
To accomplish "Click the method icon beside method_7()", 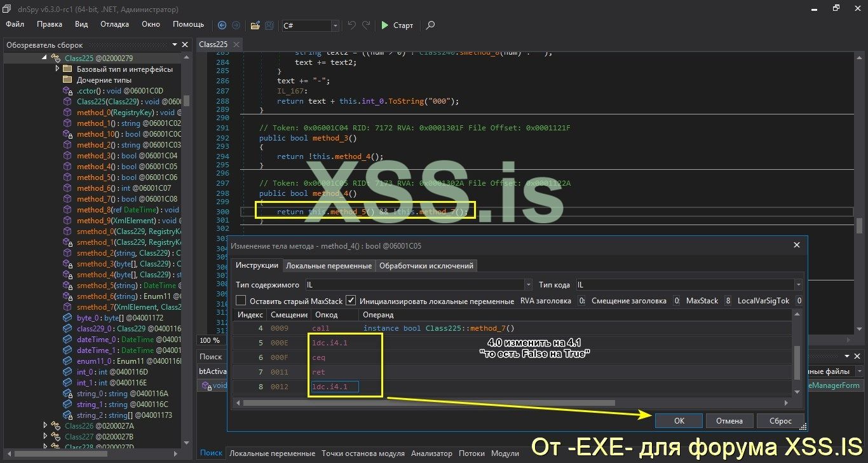I will tap(67, 199).
